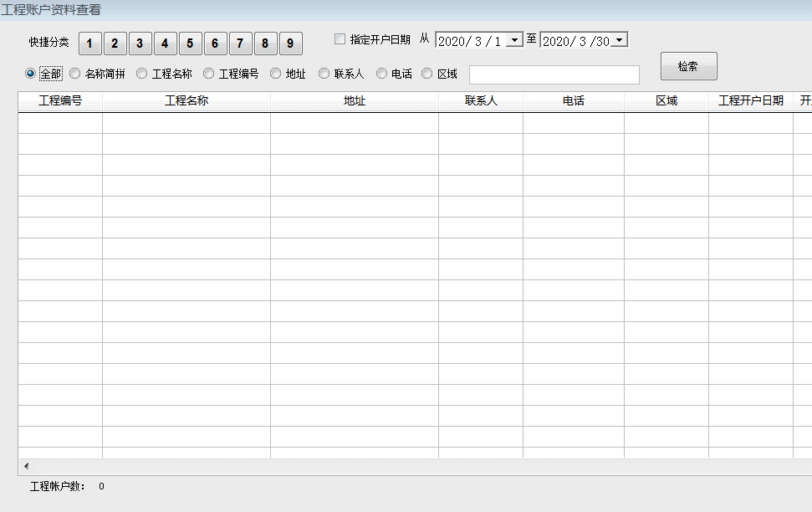Click quick category button 9
The image size is (812, 512).
290,44
